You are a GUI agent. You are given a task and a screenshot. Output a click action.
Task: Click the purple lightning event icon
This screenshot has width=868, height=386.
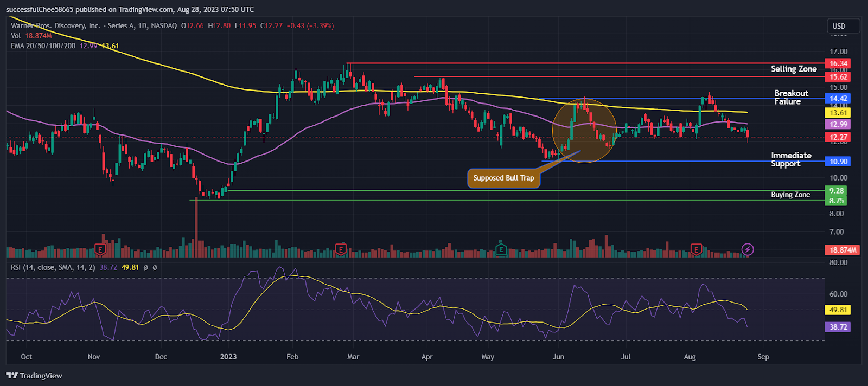click(748, 249)
